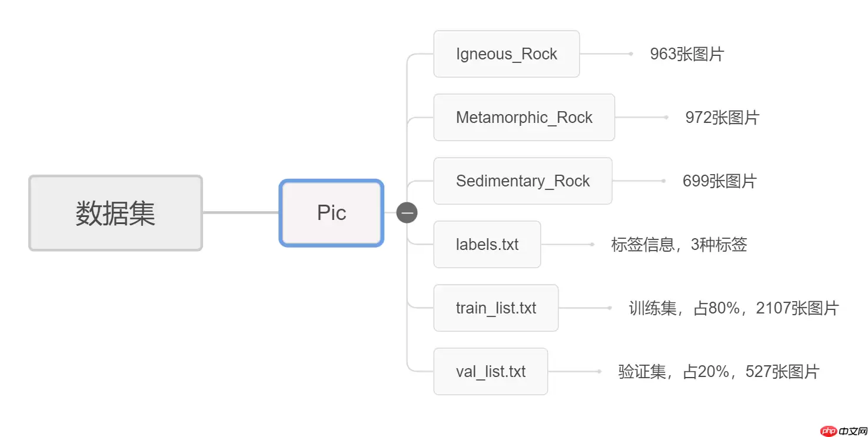Select the 验证集 20% 527张图片 note
The image size is (868, 437).
pos(719,372)
